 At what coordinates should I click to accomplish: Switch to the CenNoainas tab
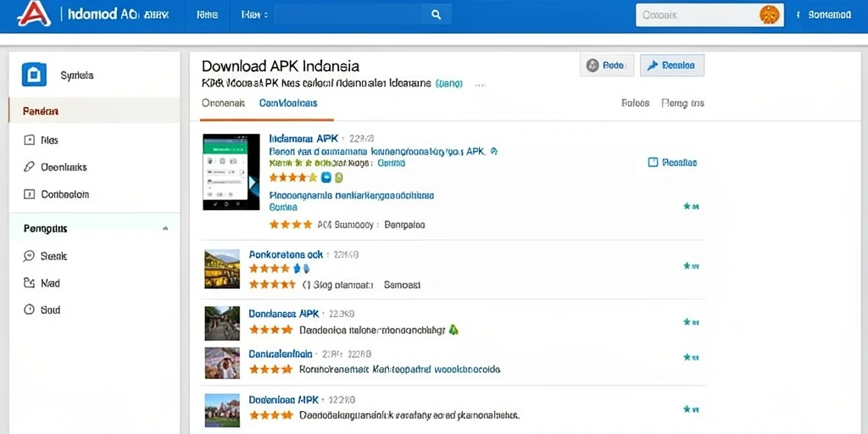coord(288,103)
